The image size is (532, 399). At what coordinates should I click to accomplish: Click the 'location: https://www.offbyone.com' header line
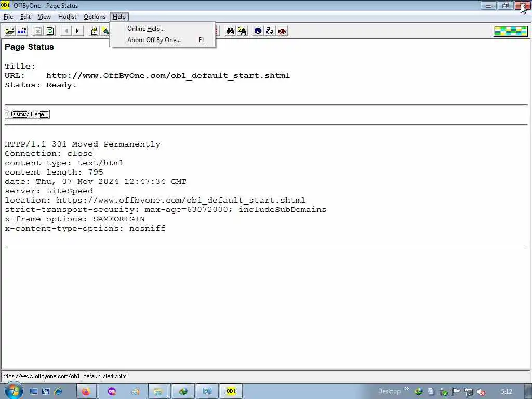point(155,200)
